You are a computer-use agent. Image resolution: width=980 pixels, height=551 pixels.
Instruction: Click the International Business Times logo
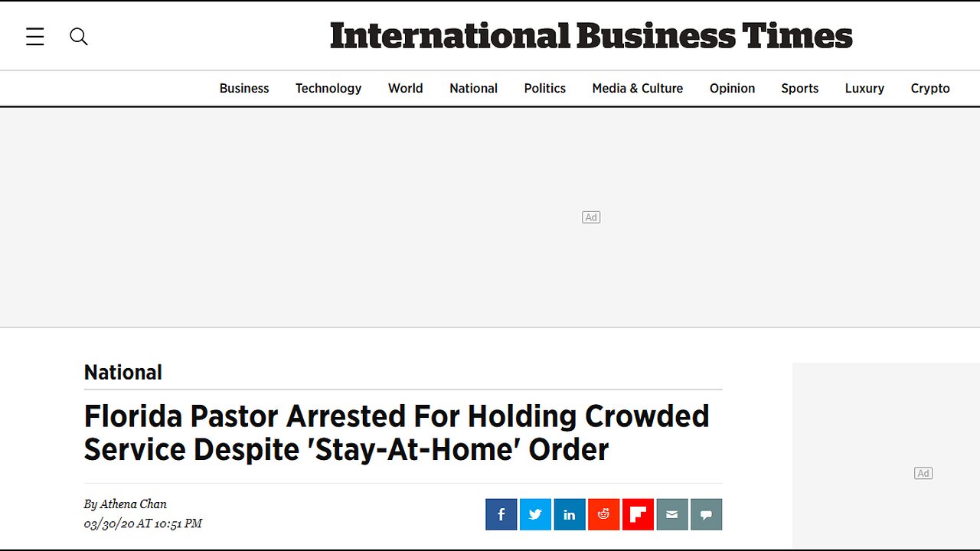tap(591, 36)
